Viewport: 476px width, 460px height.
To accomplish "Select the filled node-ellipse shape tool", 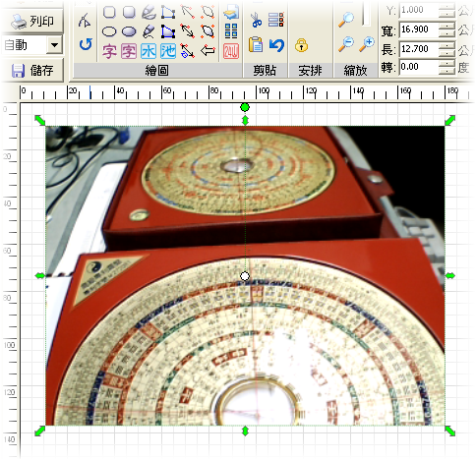I will coord(208,31).
